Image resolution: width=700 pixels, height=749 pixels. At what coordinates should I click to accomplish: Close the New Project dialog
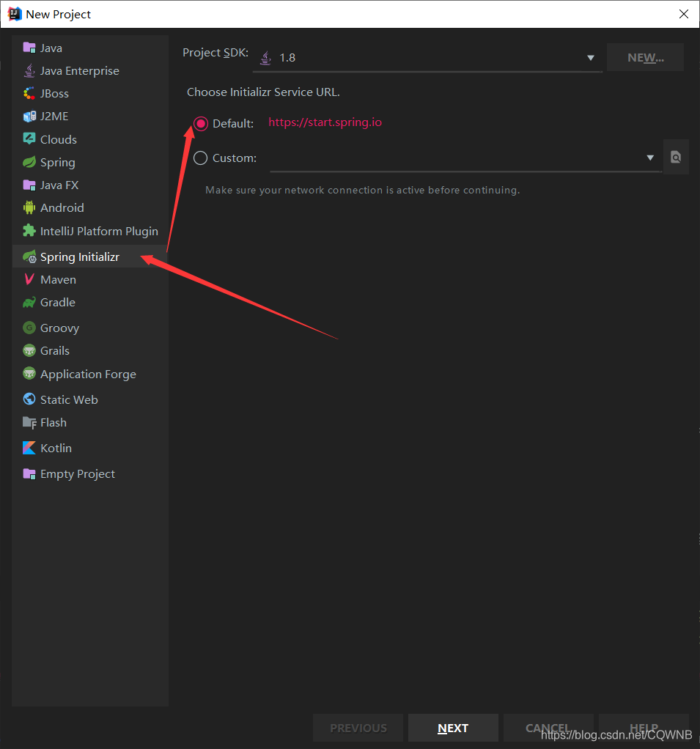[684, 14]
